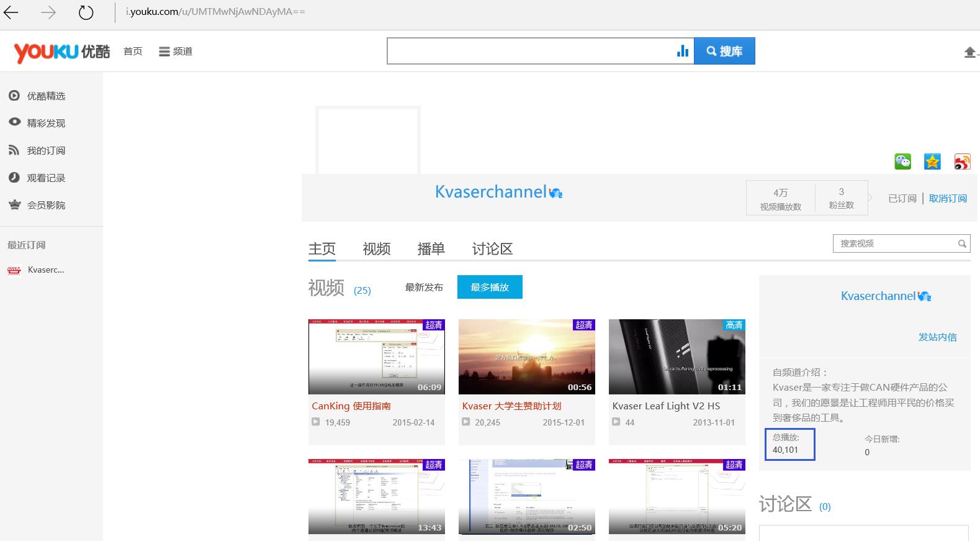Open the 05:20 video thumbnail
The image size is (980, 541).
tap(677, 497)
